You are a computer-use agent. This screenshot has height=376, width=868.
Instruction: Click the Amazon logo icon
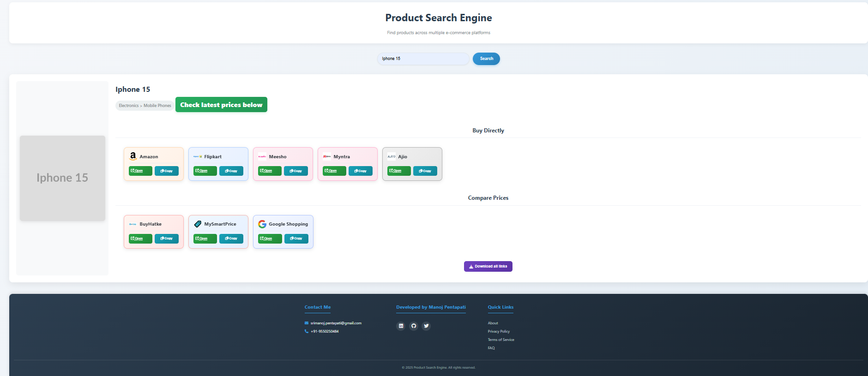click(x=133, y=156)
